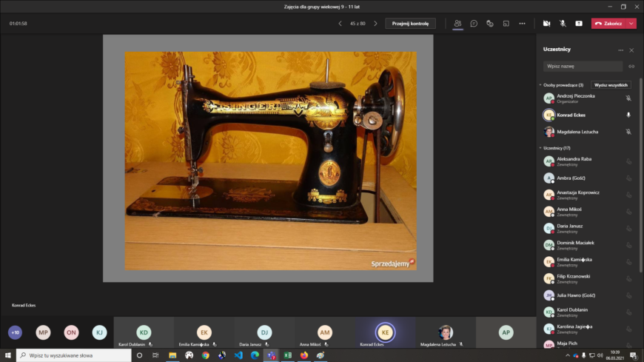Select the AP video tile

click(506, 332)
